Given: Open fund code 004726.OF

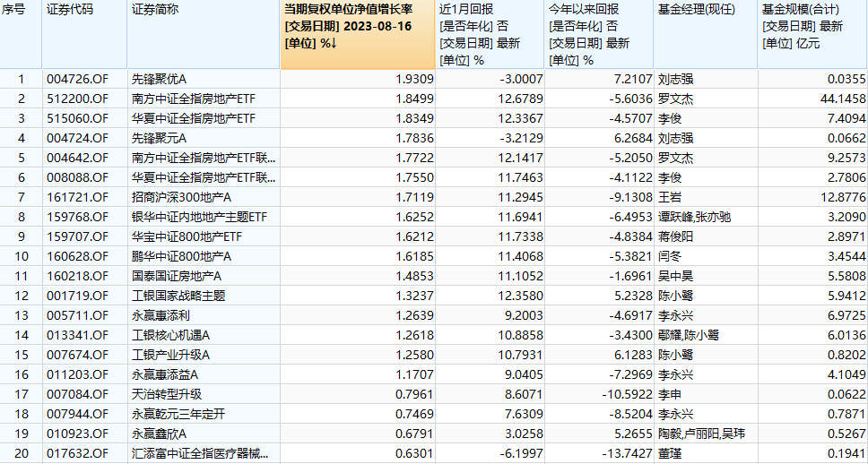Looking at the screenshot, I should tap(77, 79).
